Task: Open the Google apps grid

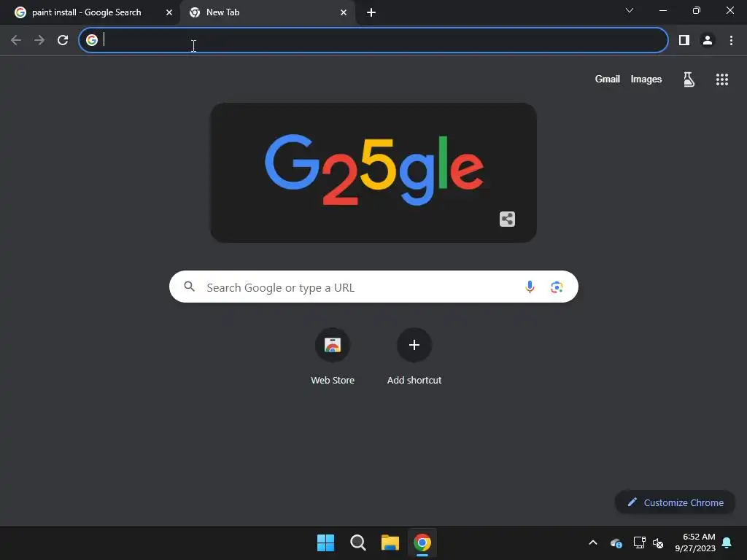Action: (722, 79)
